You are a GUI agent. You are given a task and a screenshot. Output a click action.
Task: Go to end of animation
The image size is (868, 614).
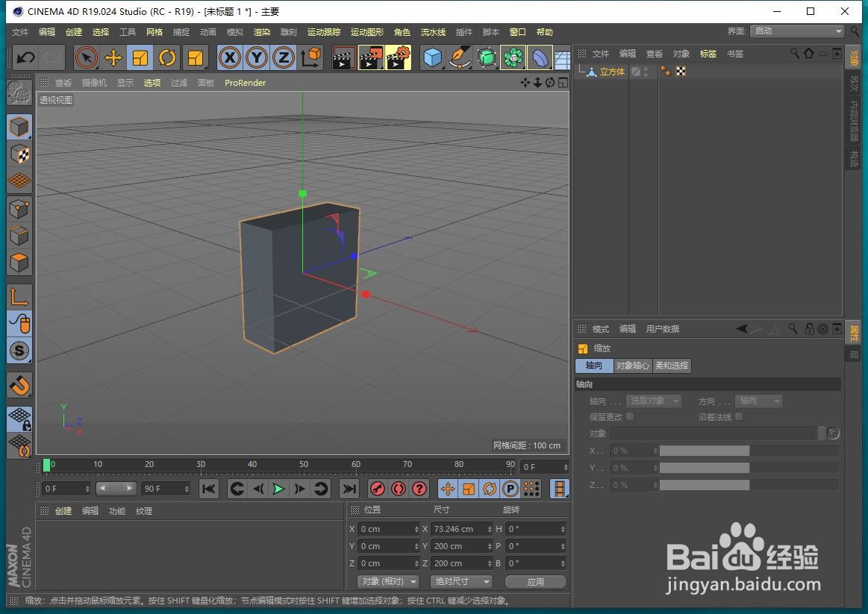pyautogui.click(x=349, y=489)
